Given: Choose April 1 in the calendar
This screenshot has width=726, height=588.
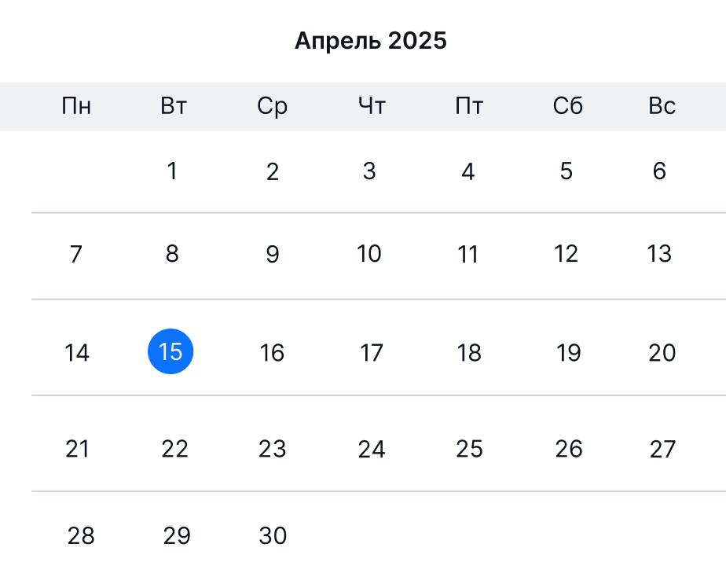Looking at the screenshot, I should coord(172,171).
